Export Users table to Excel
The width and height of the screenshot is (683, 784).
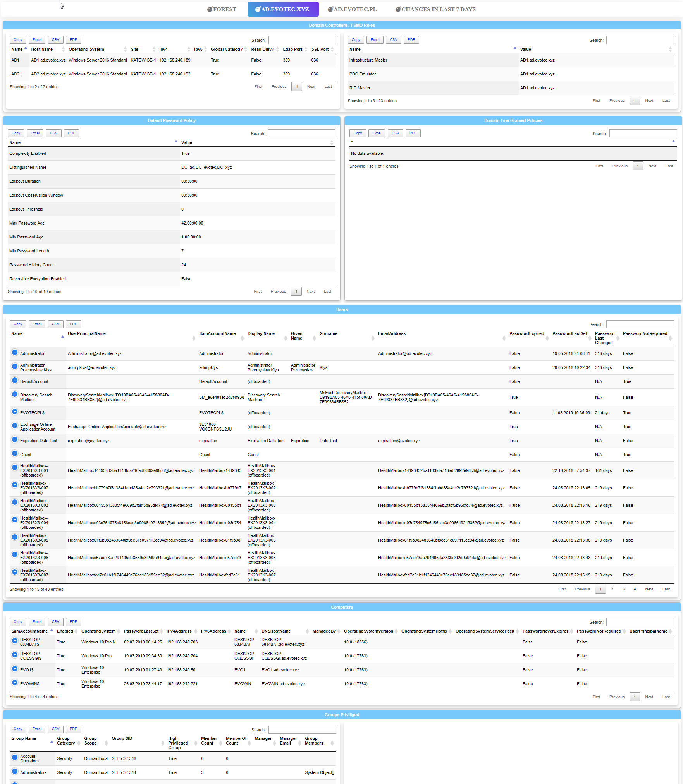37,324
